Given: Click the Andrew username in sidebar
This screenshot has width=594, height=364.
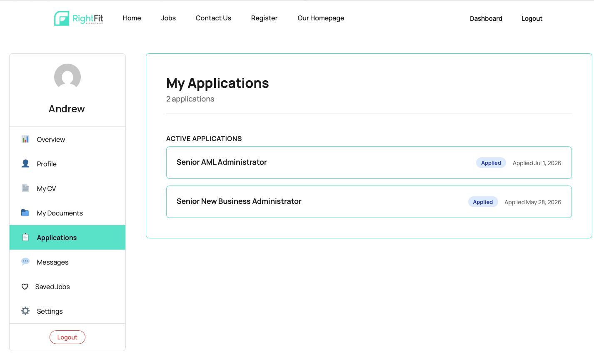Looking at the screenshot, I should click(67, 109).
